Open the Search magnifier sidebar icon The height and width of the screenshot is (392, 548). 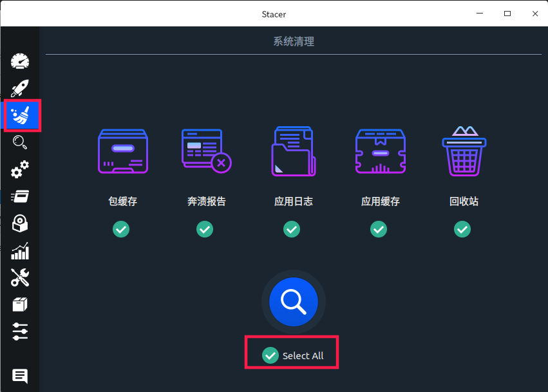20,142
